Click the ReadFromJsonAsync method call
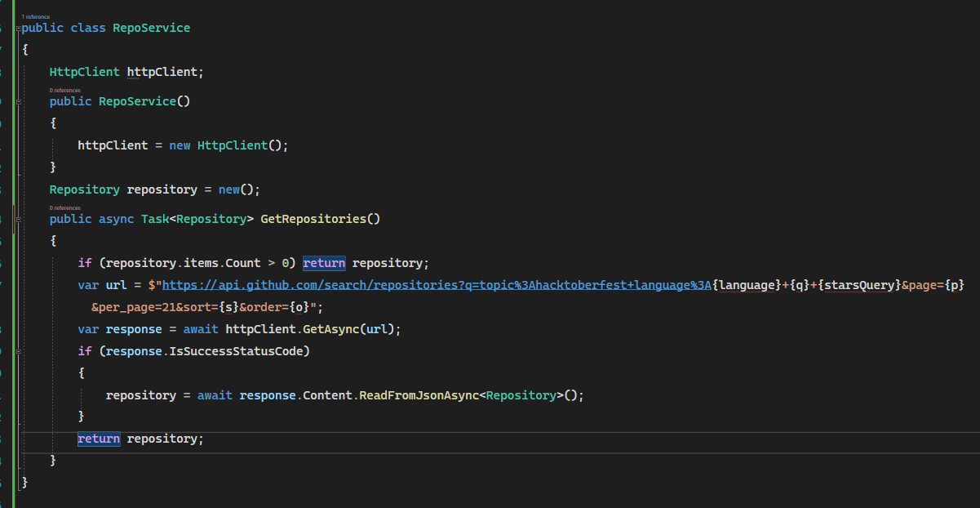This screenshot has height=508, width=980. click(419, 395)
